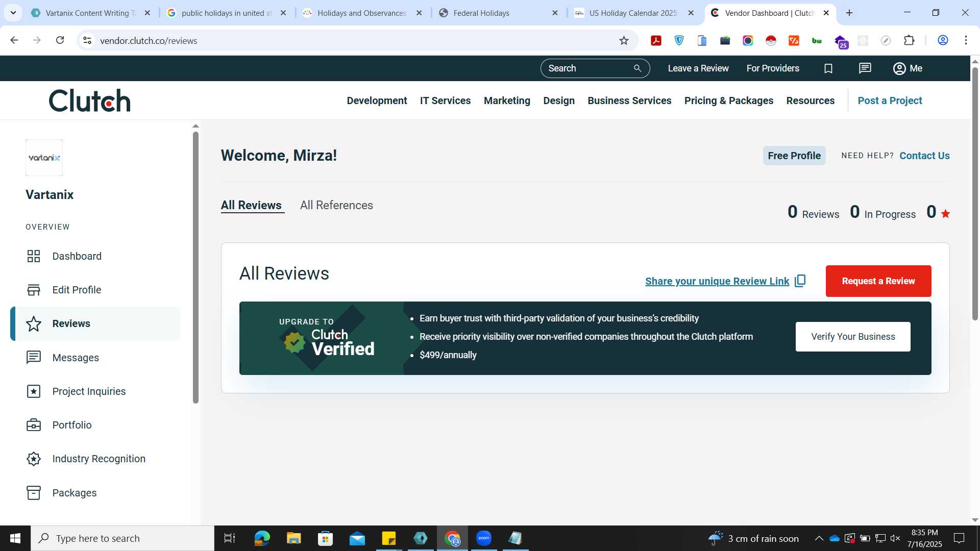980x551 pixels.
Task: Open the Windows Start menu
Action: point(15,538)
